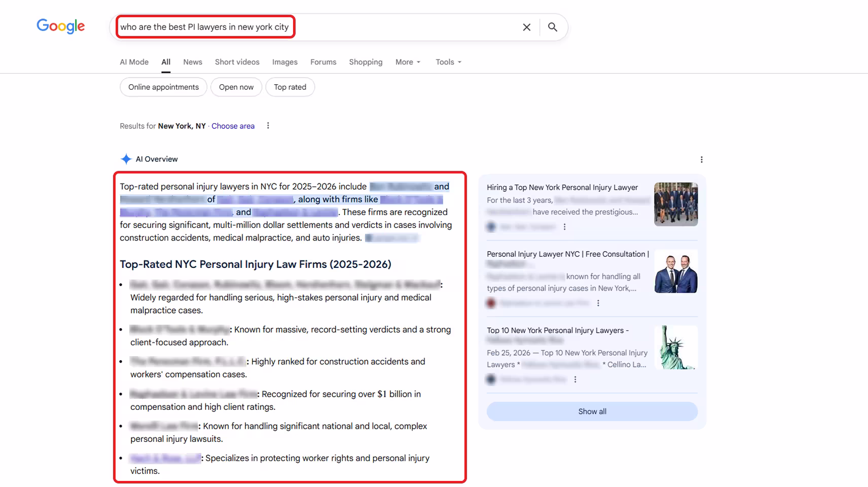Open the News tab

tap(193, 62)
